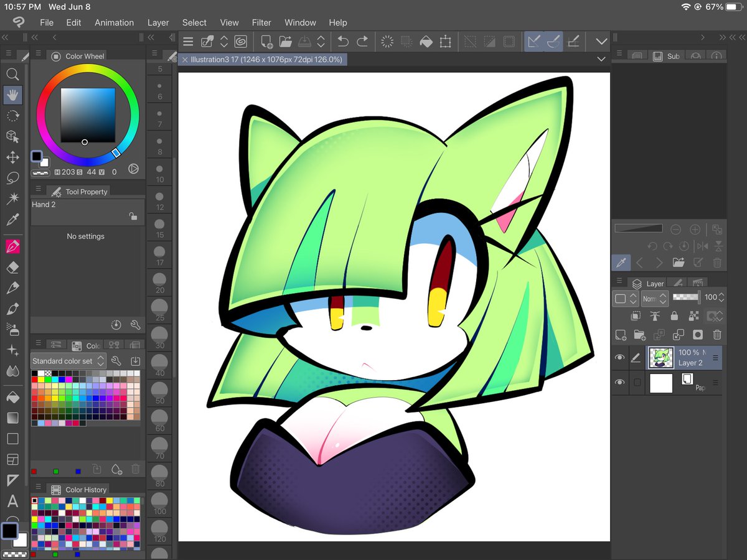This screenshot has height=560, width=747.
Task: Open the Filter menu
Action: pyautogui.click(x=261, y=22)
